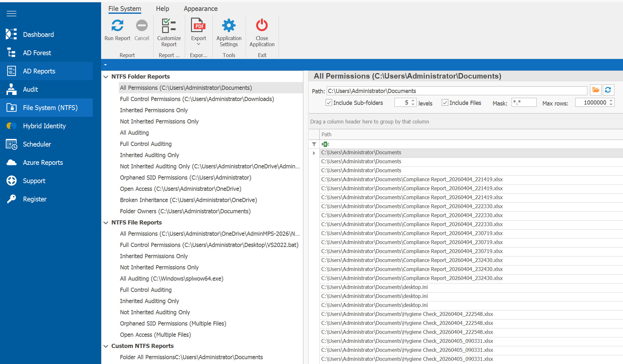Collapse Custom NTFS Reports group
The height and width of the screenshot is (364, 623).
pyautogui.click(x=106, y=346)
